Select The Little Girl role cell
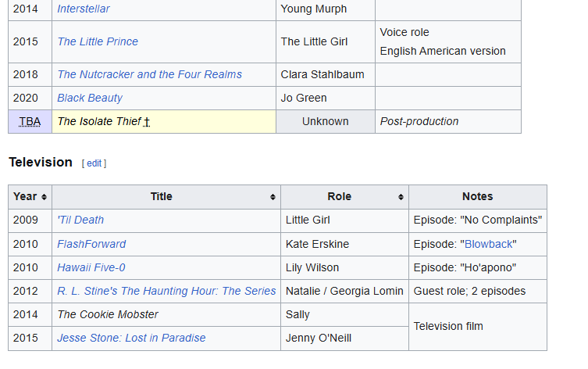This screenshot has height=369, width=588. point(326,41)
